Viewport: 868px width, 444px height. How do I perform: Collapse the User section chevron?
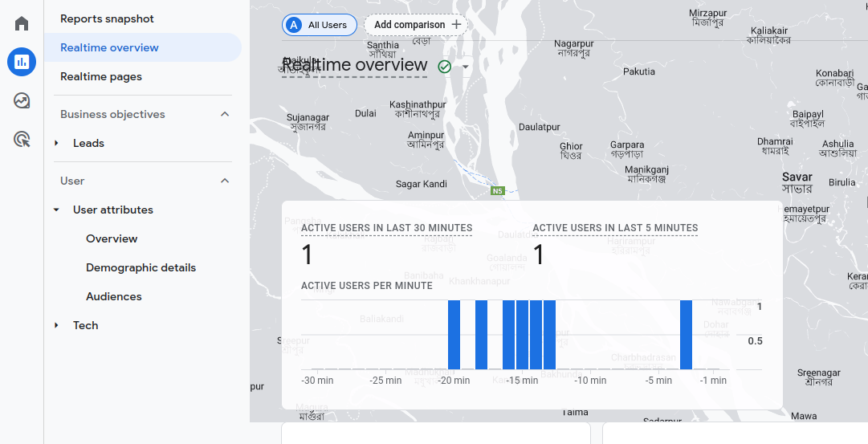(225, 181)
